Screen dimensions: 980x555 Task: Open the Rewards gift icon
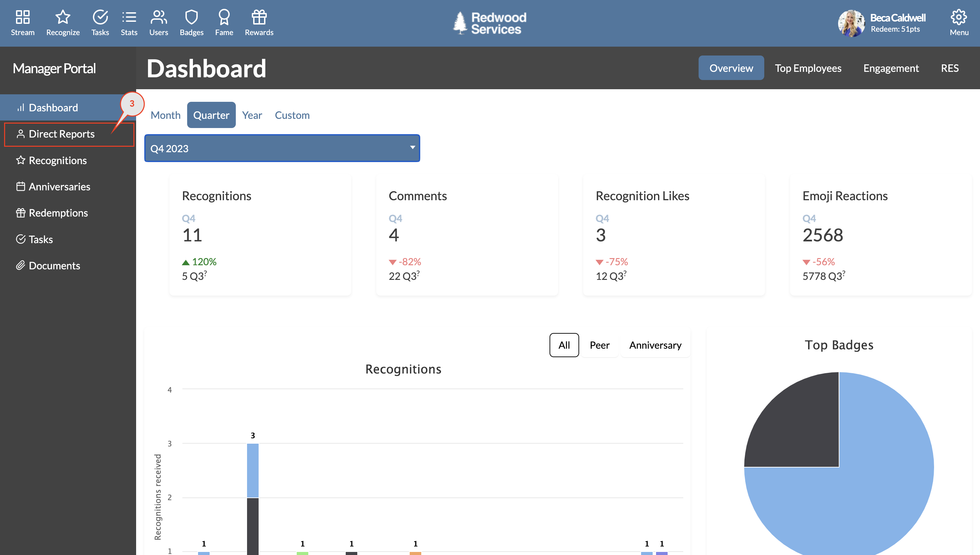point(259,17)
